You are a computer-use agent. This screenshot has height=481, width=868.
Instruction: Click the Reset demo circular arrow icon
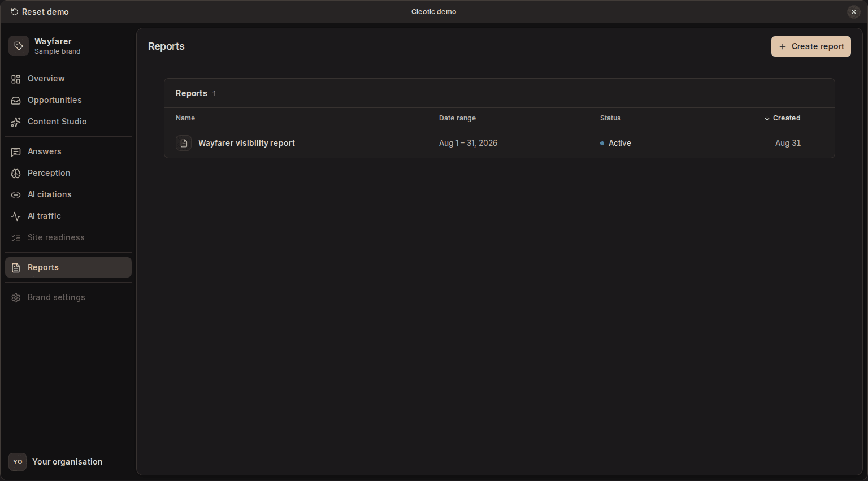point(15,12)
